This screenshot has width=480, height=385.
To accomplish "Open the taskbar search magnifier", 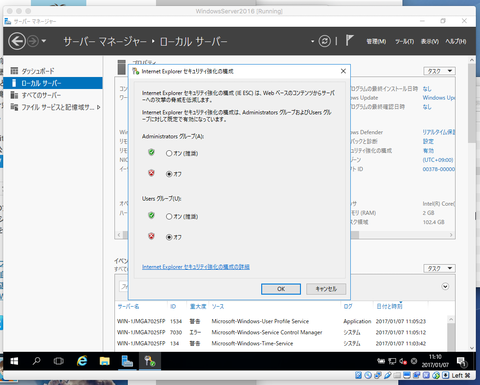I will pos(36,361).
